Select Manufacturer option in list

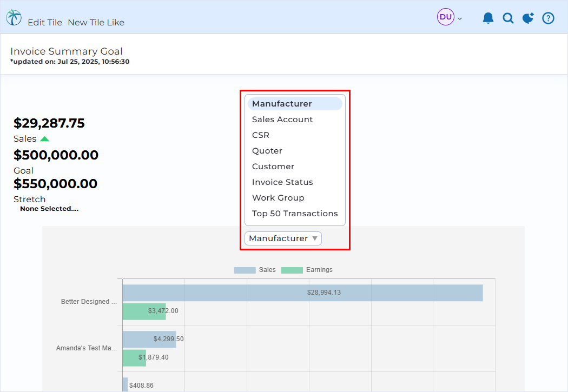pos(295,104)
